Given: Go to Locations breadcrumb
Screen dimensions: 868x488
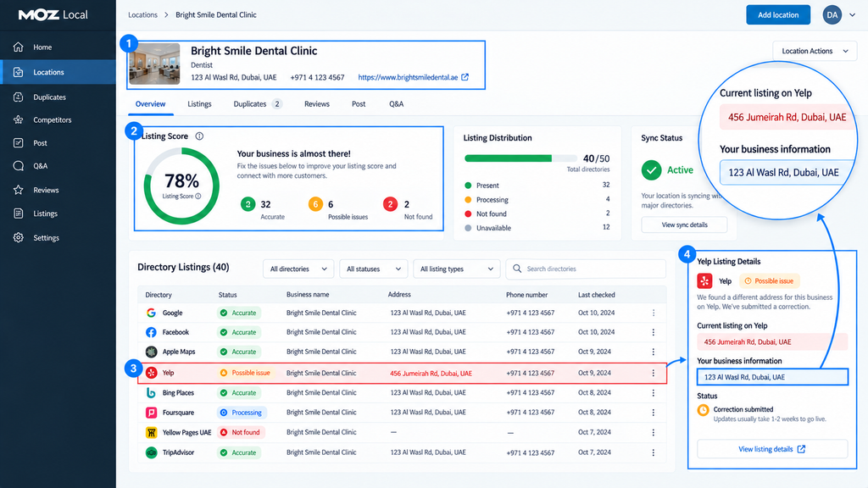Looking at the screenshot, I should [142, 15].
